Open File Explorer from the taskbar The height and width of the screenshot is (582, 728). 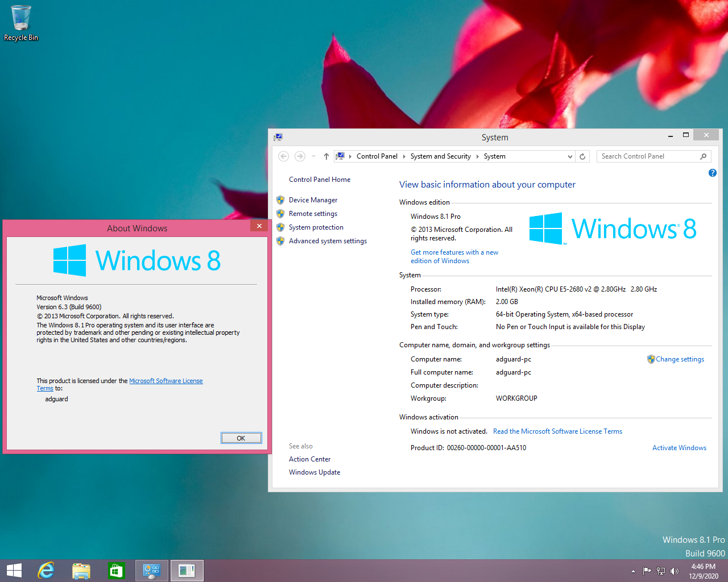click(x=81, y=571)
